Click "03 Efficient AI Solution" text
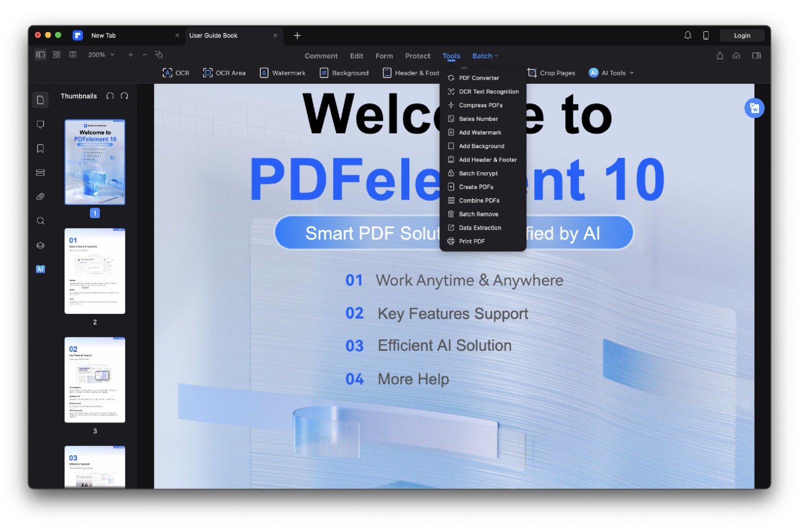The width and height of the screenshot is (799, 532). pyautogui.click(x=428, y=345)
